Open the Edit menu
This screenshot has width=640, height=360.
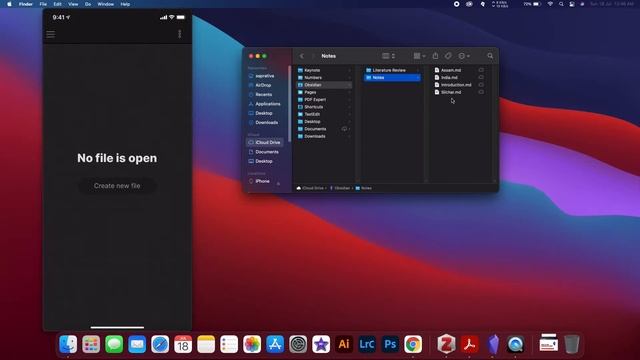(58, 4)
